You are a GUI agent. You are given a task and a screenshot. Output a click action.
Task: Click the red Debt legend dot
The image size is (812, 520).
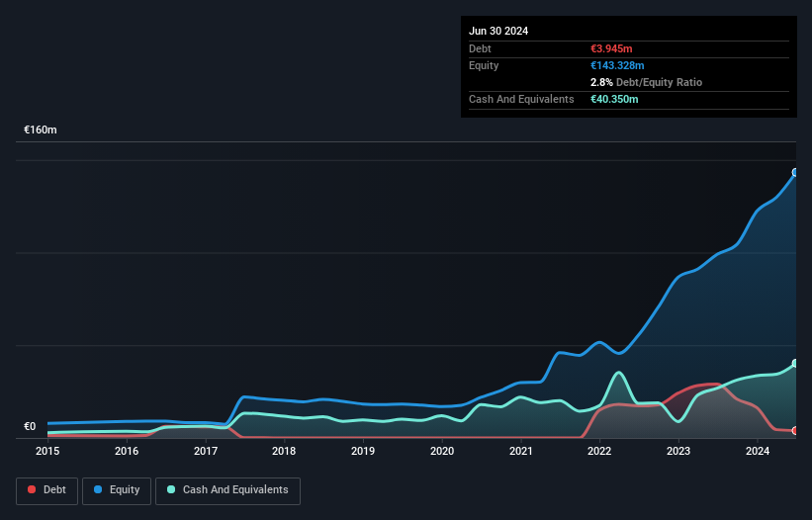point(32,489)
